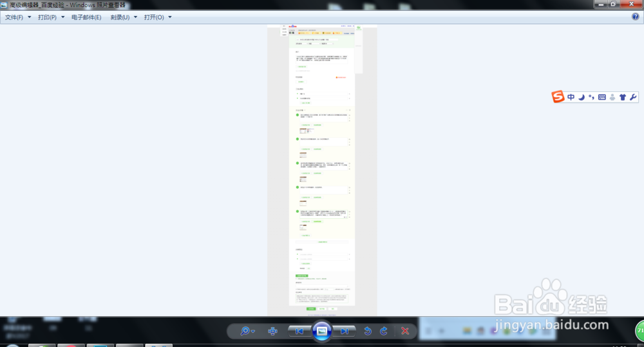This screenshot has height=347, width=644.
Task: Expand dropdown arrow next to 文件(F)
Action: point(29,17)
